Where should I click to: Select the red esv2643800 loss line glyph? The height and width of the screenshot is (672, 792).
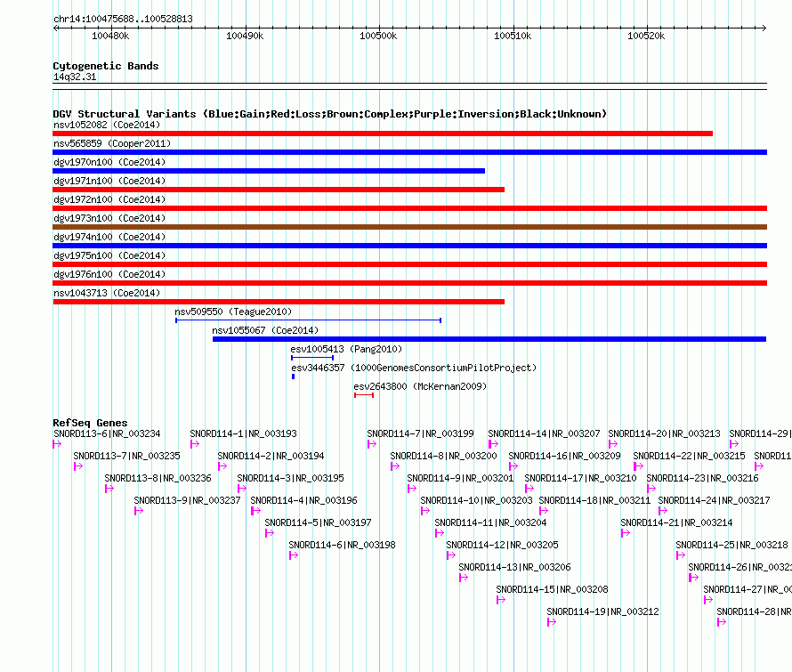coord(364,395)
